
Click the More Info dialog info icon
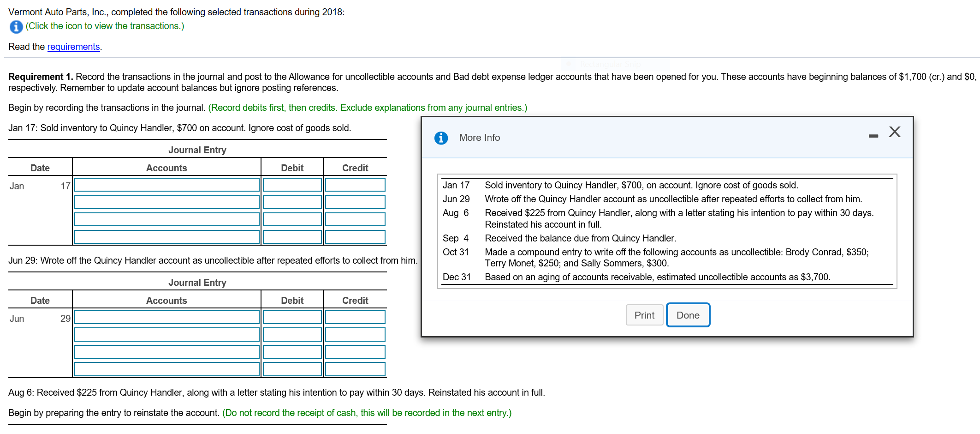click(441, 138)
